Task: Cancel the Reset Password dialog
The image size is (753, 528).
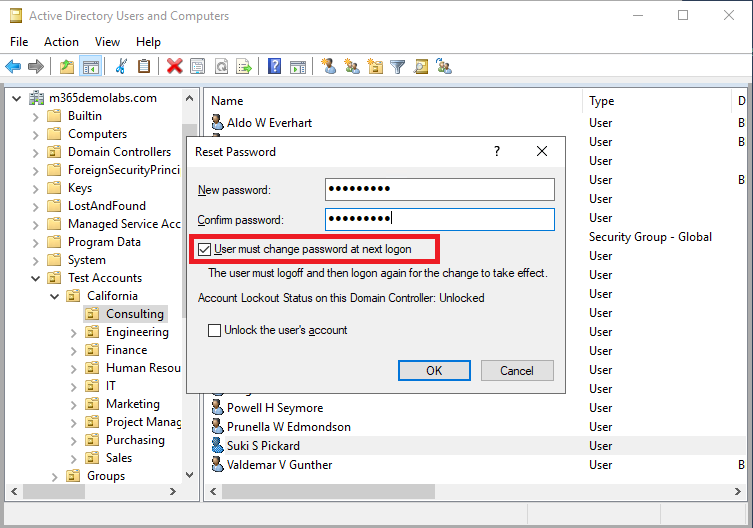Action: [516, 370]
